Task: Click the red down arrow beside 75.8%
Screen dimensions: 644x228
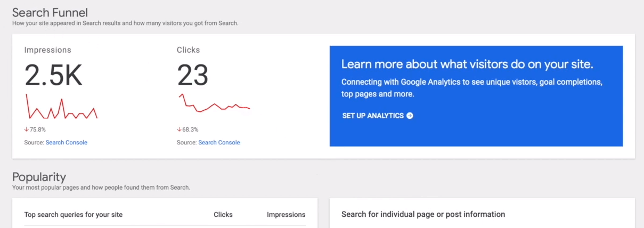Action: [26, 129]
